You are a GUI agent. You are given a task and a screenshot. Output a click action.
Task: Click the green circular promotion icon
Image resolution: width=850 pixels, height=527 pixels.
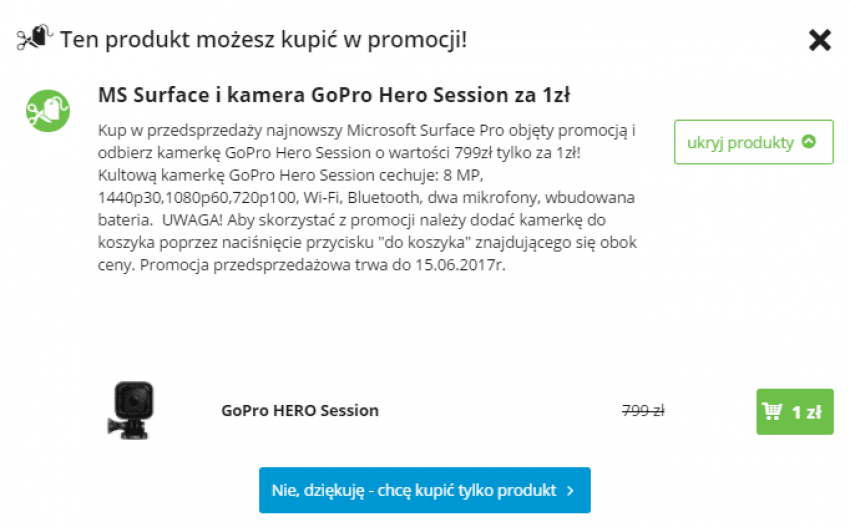tap(48, 111)
